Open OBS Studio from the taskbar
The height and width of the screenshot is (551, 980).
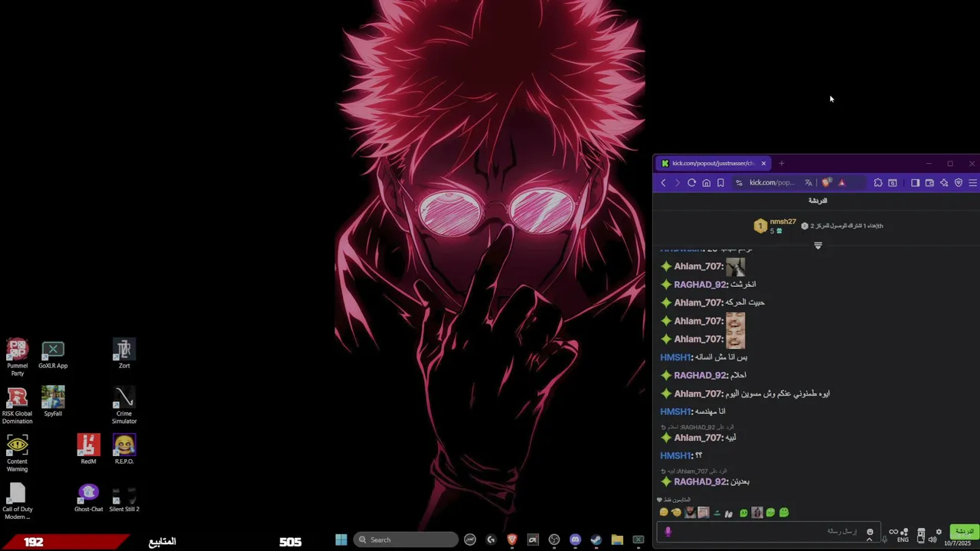pos(554,540)
